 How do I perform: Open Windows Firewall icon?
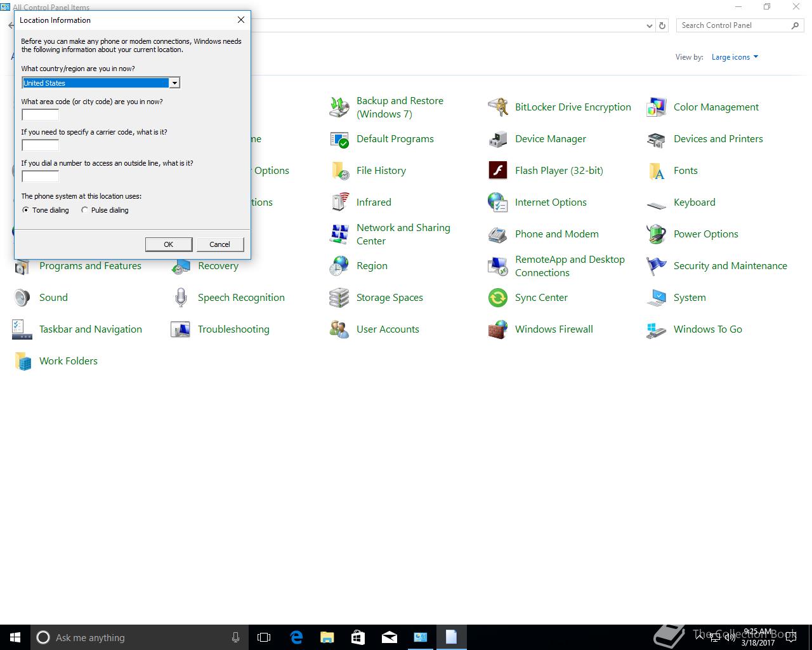[498, 329]
